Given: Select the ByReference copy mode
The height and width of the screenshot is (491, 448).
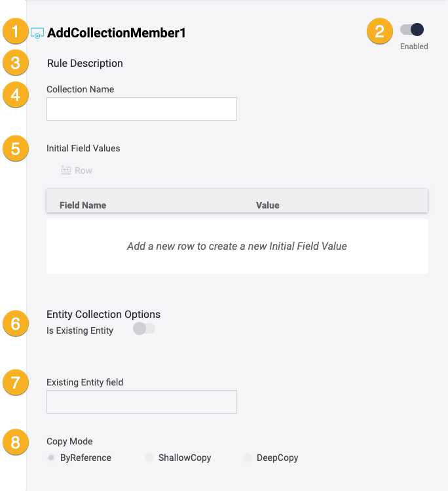Looking at the screenshot, I should point(51,458).
